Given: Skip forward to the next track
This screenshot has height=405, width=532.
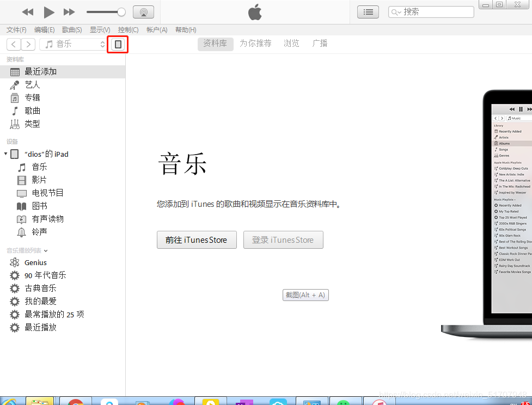Looking at the screenshot, I should 69,12.
